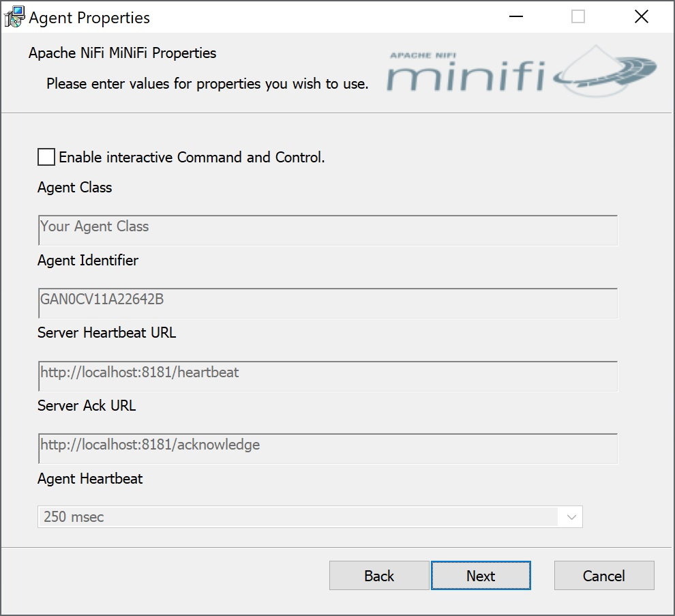Click the Next button
This screenshot has width=675, height=616.
pos(481,576)
